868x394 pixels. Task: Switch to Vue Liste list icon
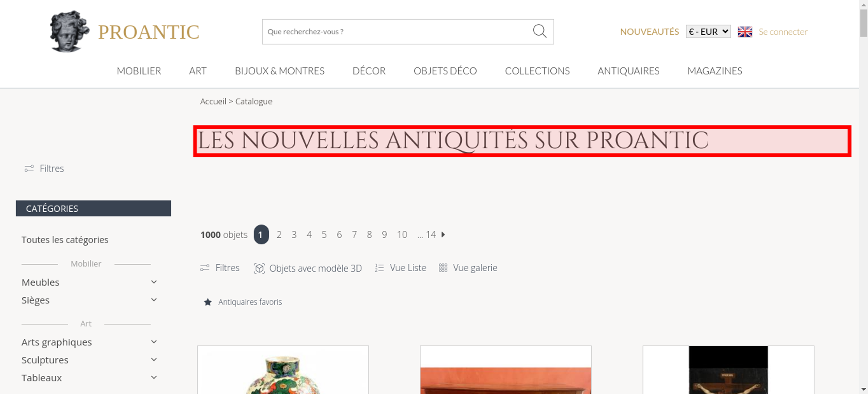tap(379, 268)
